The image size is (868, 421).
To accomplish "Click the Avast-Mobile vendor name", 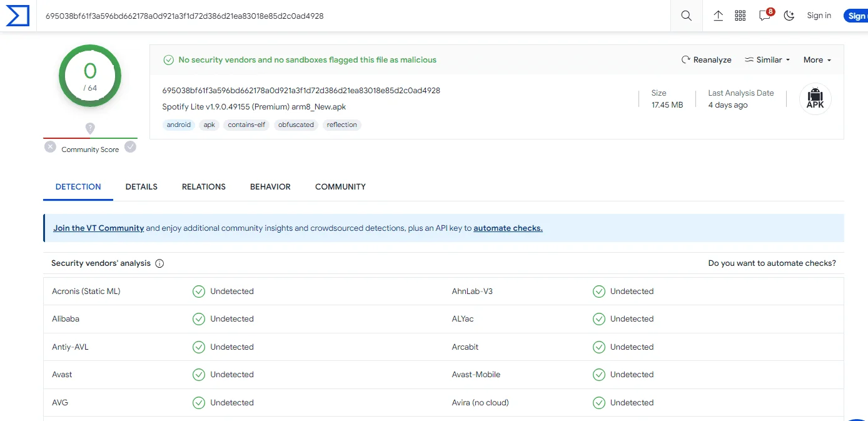I will coord(476,375).
